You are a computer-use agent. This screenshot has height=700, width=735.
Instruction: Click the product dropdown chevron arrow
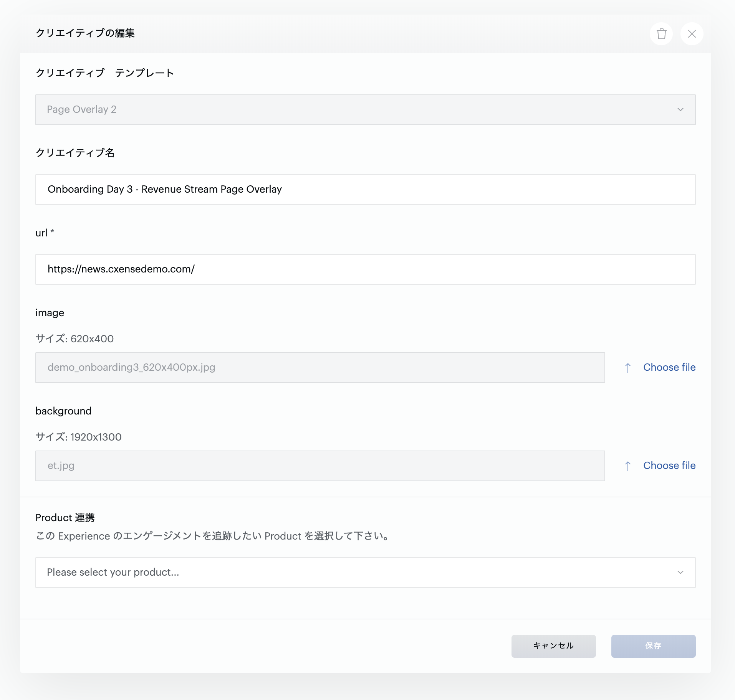pos(680,573)
